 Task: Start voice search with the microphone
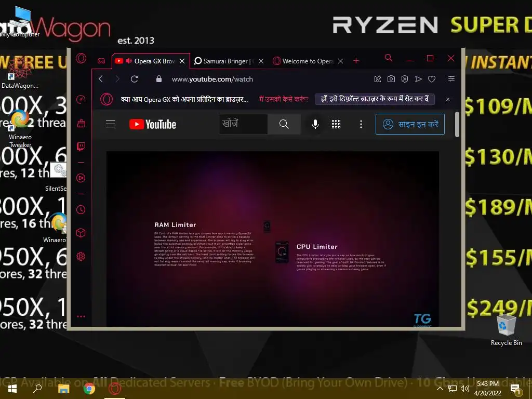(315, 124)
